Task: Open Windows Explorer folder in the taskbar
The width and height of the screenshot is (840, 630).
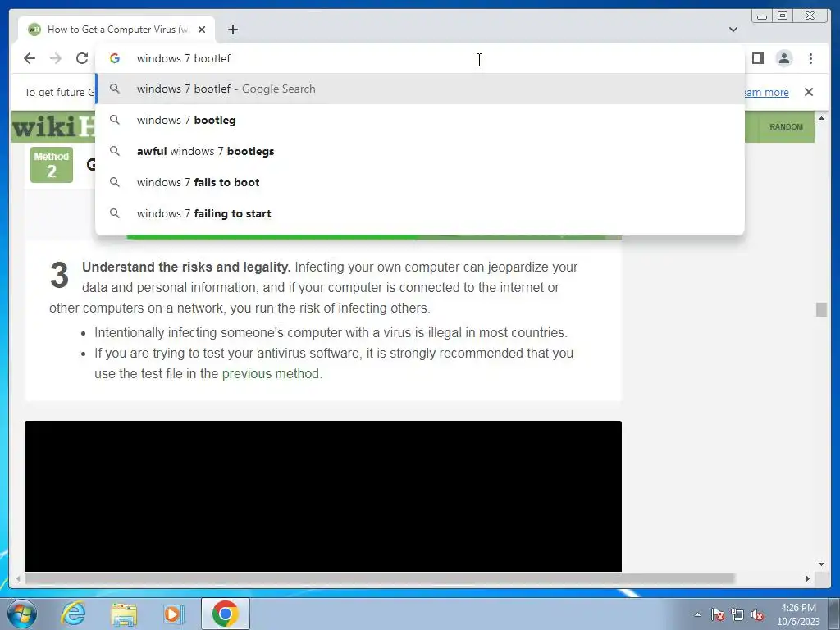Action: pyautogui.click(x=124, y=614)
